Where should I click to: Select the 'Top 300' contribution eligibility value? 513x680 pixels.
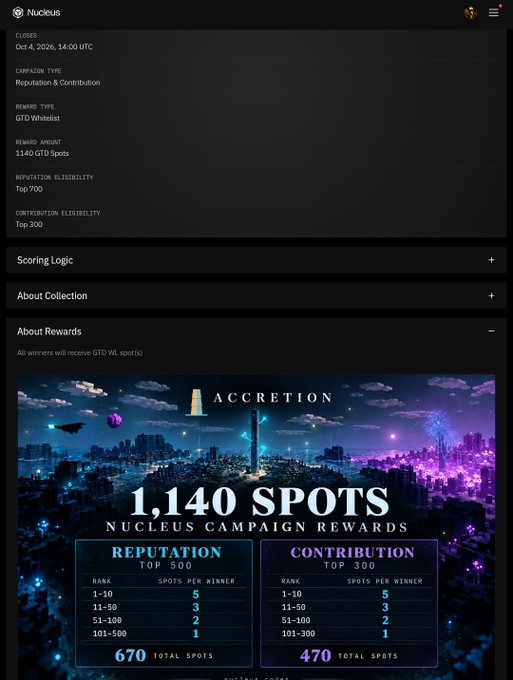click(29, 225)
